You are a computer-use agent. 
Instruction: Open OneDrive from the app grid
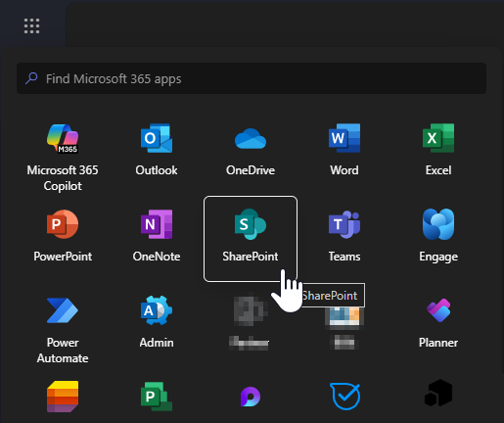251,151
